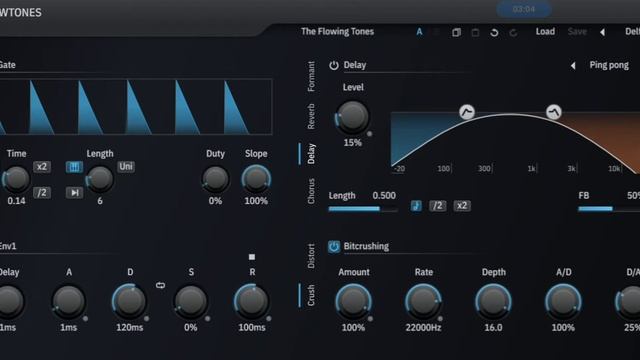Viewport: 640px width, 360px height.
Task: Click the high-cut filter node on delay EQ
Action: 553,111
